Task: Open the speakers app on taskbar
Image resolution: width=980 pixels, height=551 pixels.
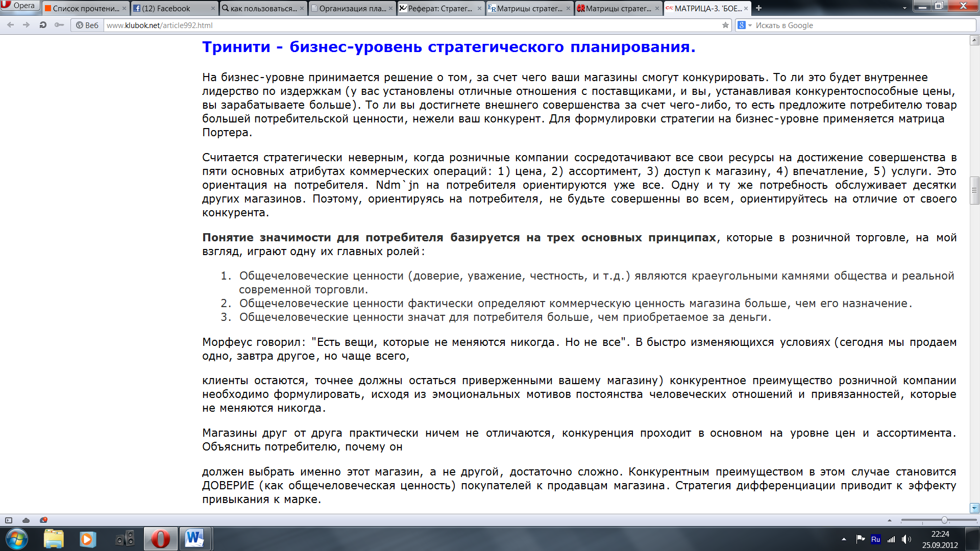Action: [125, 539]
